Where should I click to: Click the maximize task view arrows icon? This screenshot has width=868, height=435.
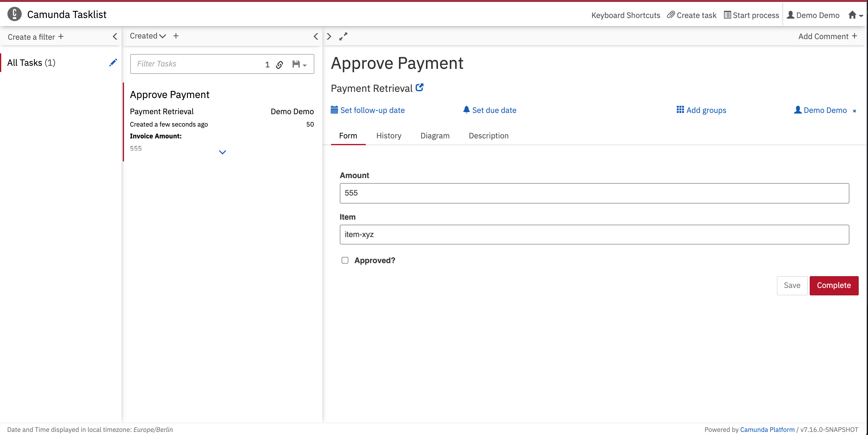(x=343, y=36)
